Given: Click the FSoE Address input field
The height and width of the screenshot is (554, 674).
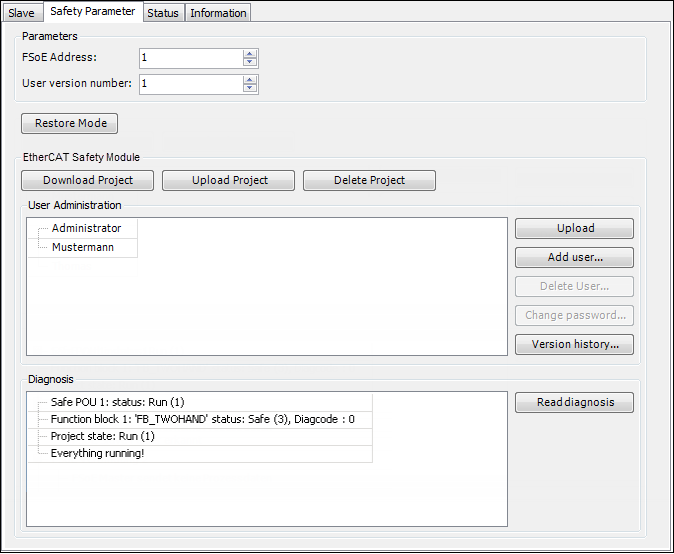Looking at the screenshot, I should [x=190, y=58].
